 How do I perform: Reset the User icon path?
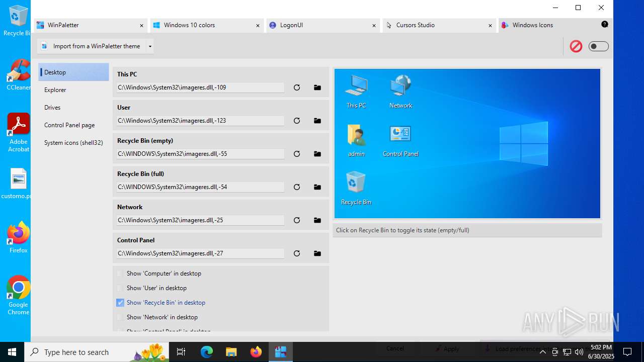point(297,121)
